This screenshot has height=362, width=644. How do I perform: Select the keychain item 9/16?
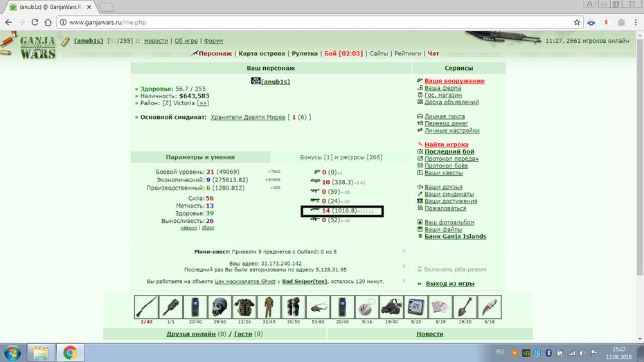(367, 307)
